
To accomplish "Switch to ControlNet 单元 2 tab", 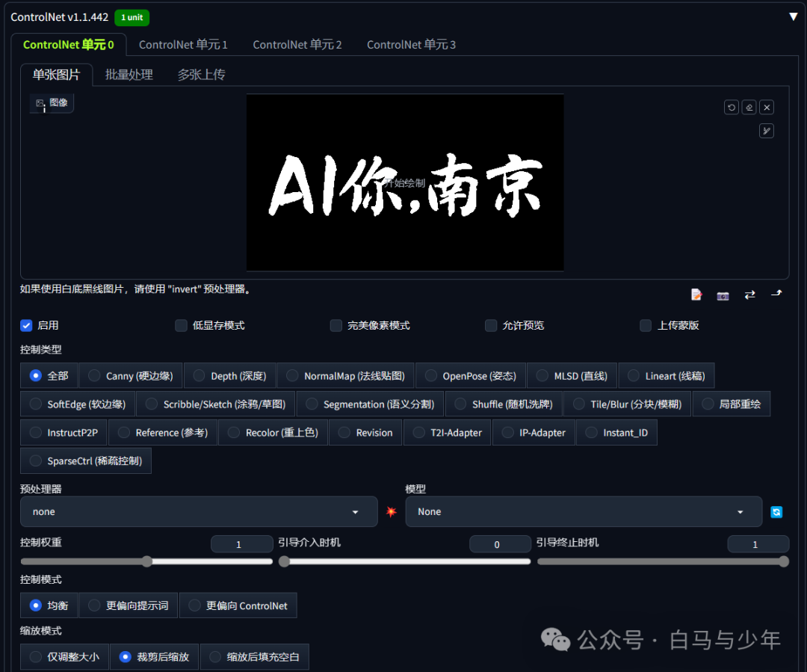I will tap(297, 44).
